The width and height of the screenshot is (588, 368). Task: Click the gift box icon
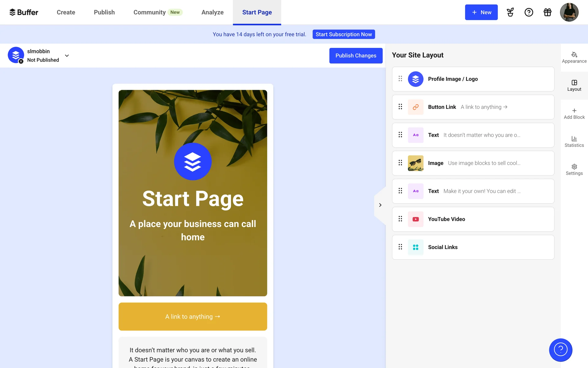(547, 12)
